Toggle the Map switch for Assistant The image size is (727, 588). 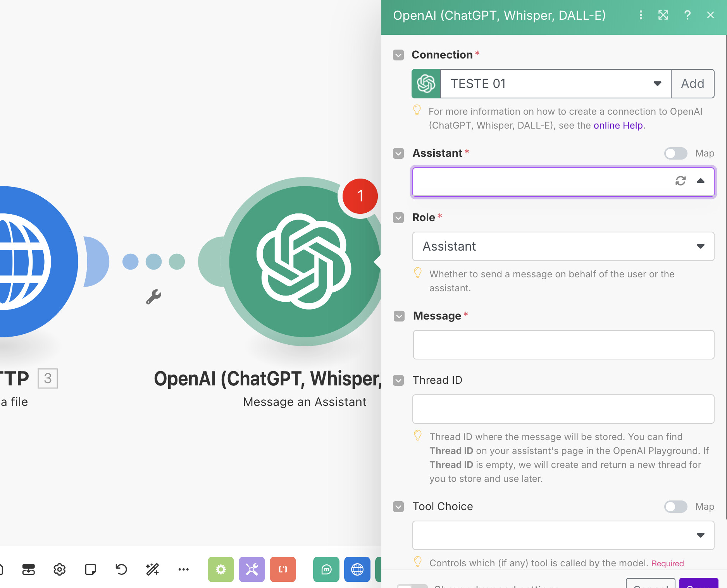click(676, 153)
